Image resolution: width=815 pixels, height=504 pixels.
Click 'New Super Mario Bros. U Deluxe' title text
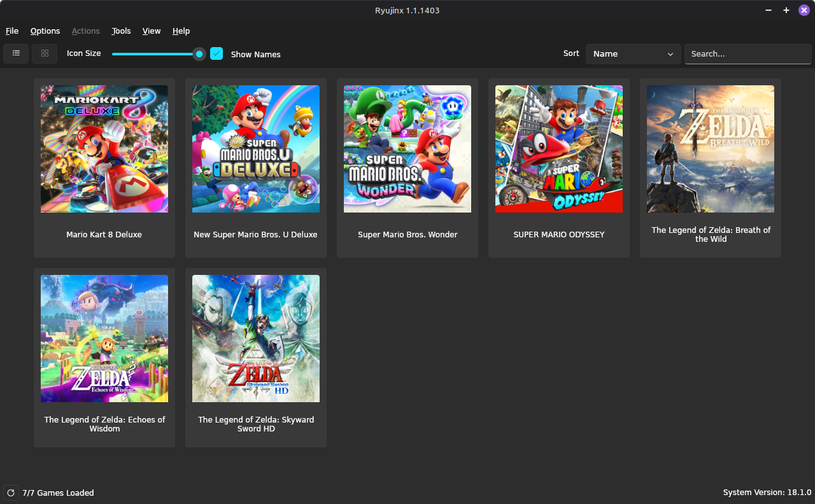click(256, 235)
